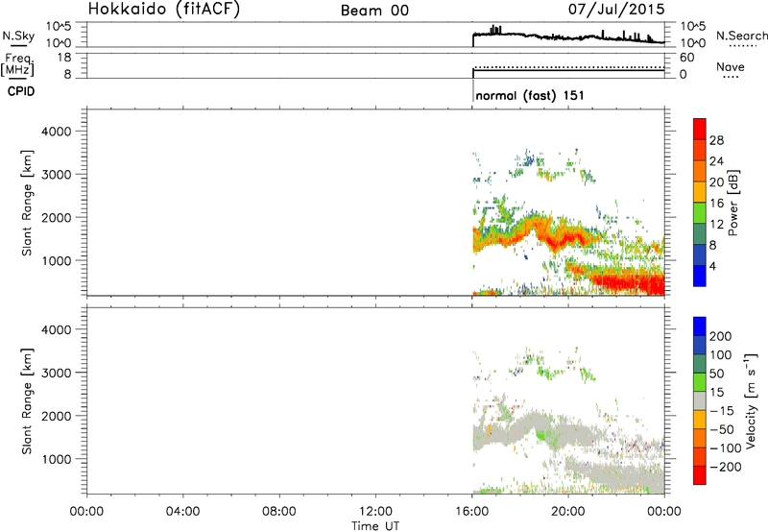Click 'Slant Range [km]' label of velocity panel
This screenshot has height=532, width=768.
[27, 401]
